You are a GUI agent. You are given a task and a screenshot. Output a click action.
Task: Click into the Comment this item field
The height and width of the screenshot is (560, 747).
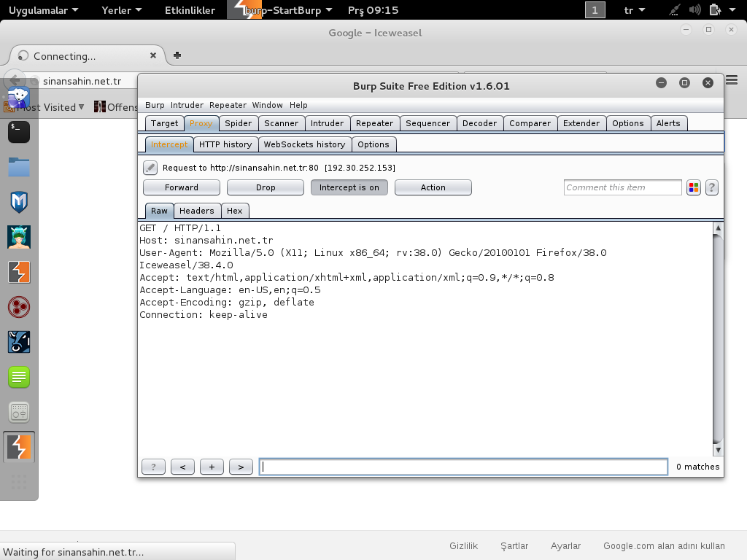click(623, 187)
